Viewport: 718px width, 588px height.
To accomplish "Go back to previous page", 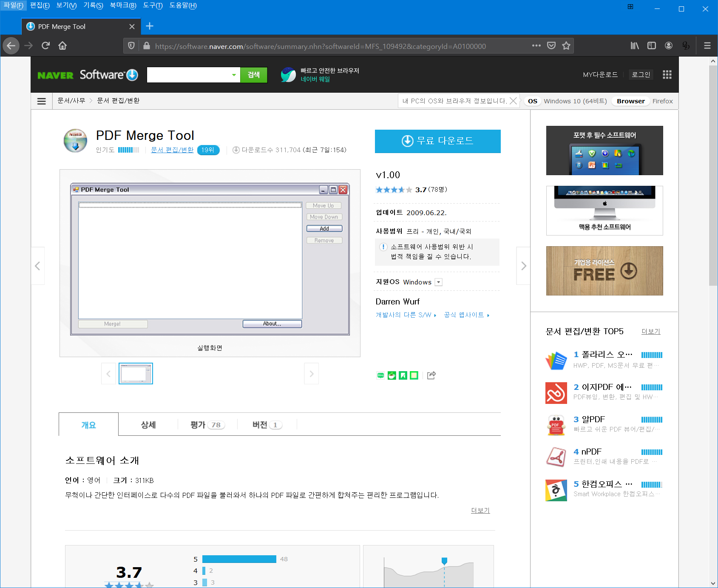I will click(11, 45).
